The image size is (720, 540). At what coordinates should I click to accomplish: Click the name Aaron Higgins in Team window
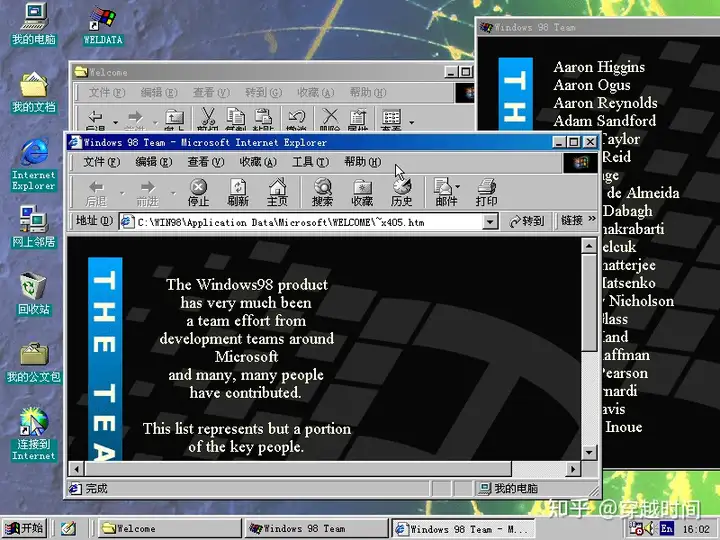(x=599, y=67)
